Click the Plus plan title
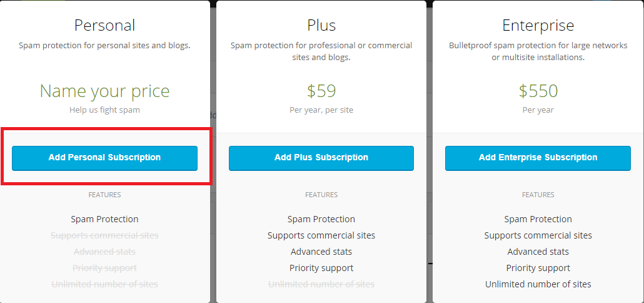The height and width of the screenshot is (303, 644). [x=321, y=25]
